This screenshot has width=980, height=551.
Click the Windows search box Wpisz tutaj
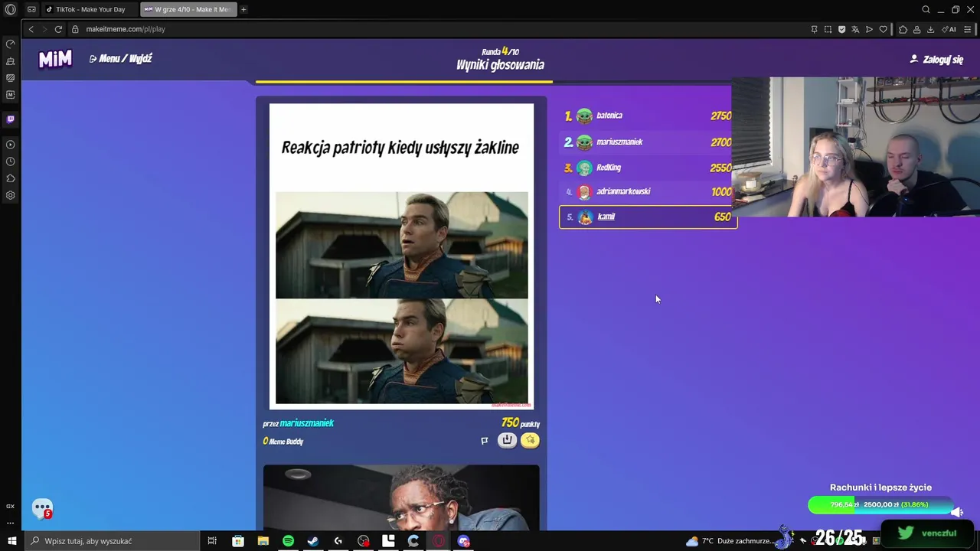coord(111,541)
